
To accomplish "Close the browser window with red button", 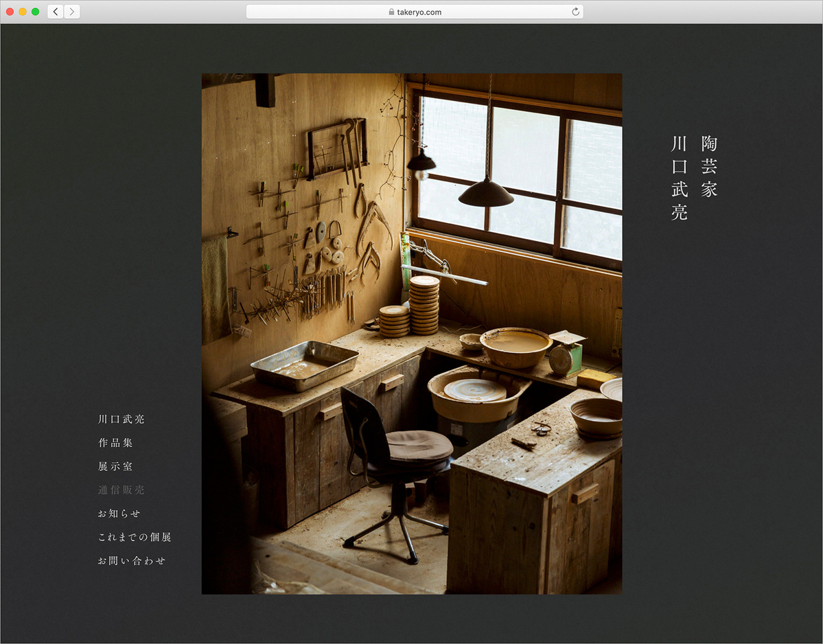I will click(10, 12).
